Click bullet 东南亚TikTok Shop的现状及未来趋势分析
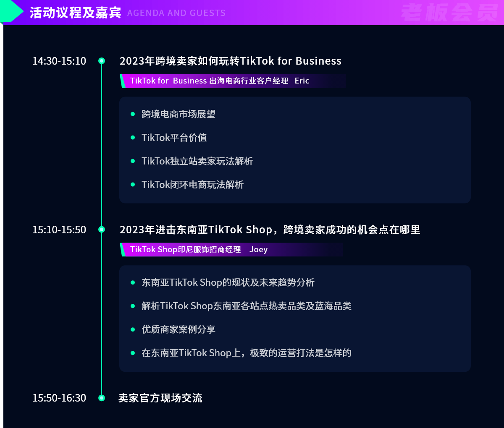The height and width of the screenshot is (428, 504). (x=228, y=282)
